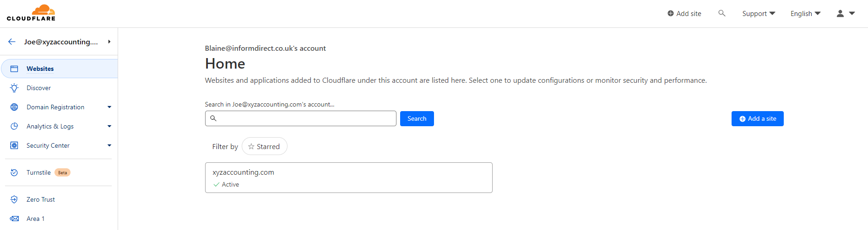The width and height of the screenshot is (868, 230).
Task: Expand the Domain Registration submenu arrow
Action: point(109,107)
